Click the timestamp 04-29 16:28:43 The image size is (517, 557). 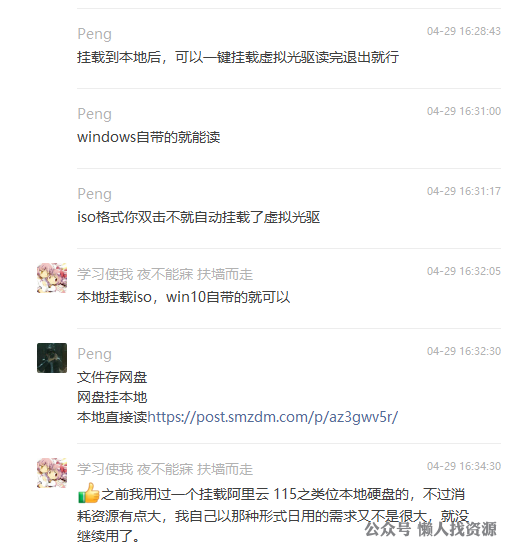click(x=464, y=31)
